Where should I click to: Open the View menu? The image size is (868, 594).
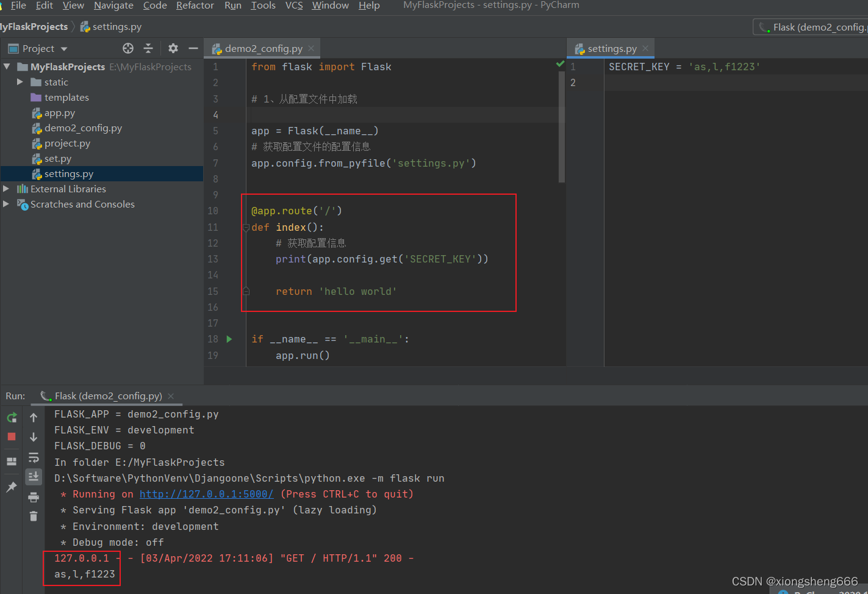[73, 5]
